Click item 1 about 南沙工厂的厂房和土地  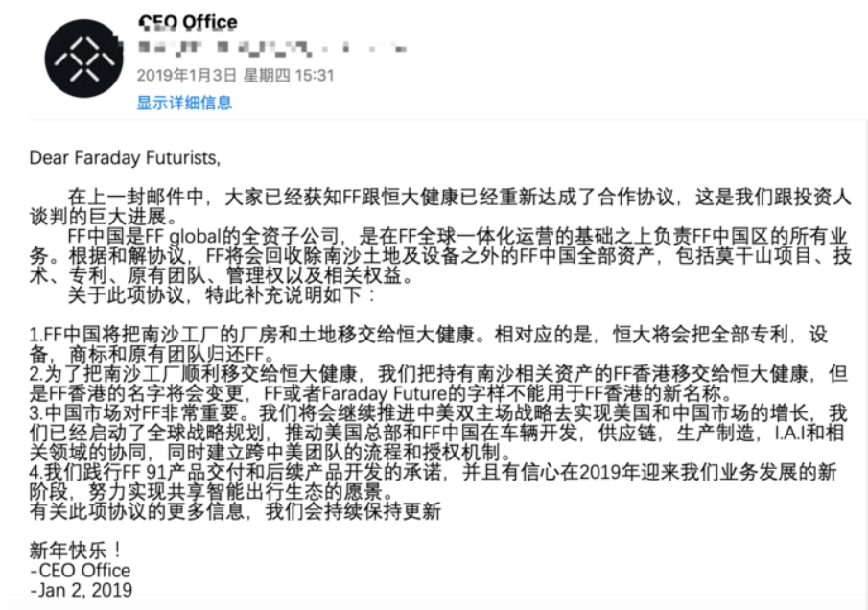pyautogui.click(x=429, y=343)
